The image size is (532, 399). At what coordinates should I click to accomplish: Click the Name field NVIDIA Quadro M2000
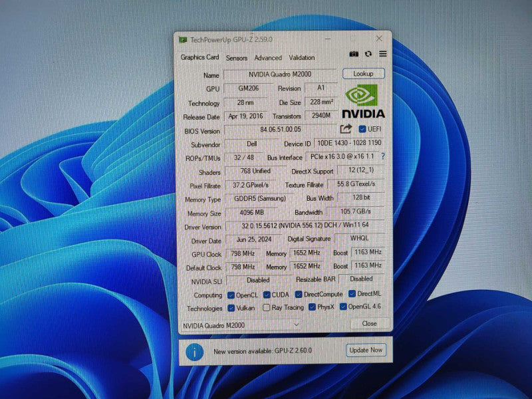point(280,74)
